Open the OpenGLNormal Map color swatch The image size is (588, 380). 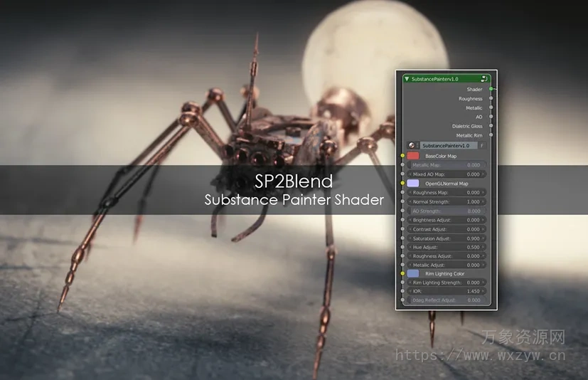tap(413, 183)
